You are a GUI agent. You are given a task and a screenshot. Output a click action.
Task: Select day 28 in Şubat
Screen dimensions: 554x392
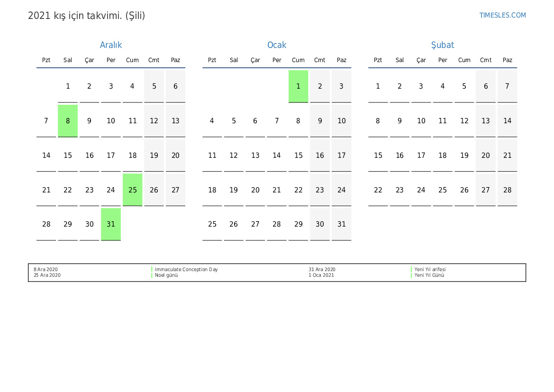coord(508,190)
